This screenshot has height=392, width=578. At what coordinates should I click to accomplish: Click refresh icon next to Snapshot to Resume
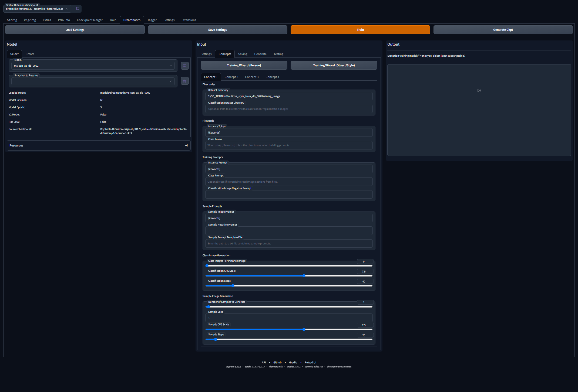pos(185,81)
